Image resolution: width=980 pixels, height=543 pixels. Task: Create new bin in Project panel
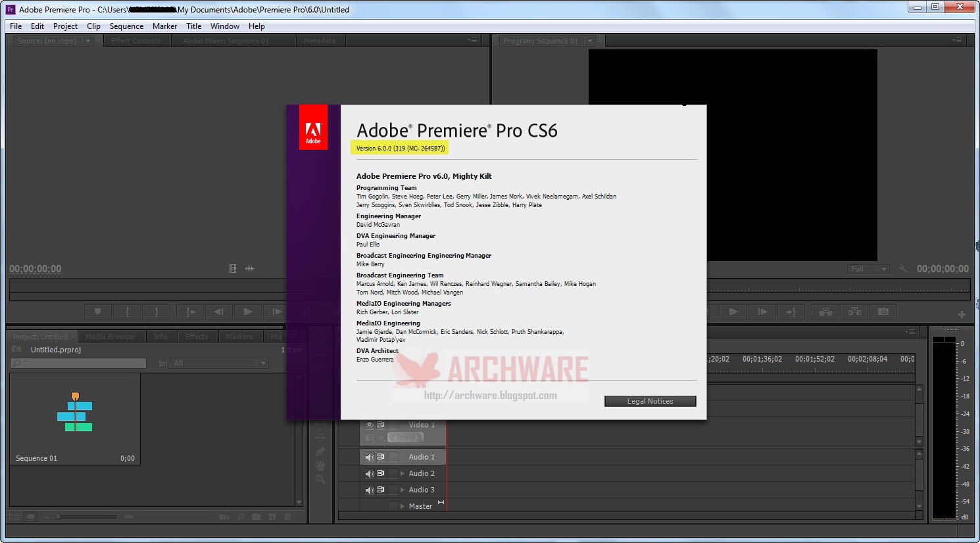[x=256, y=517]
